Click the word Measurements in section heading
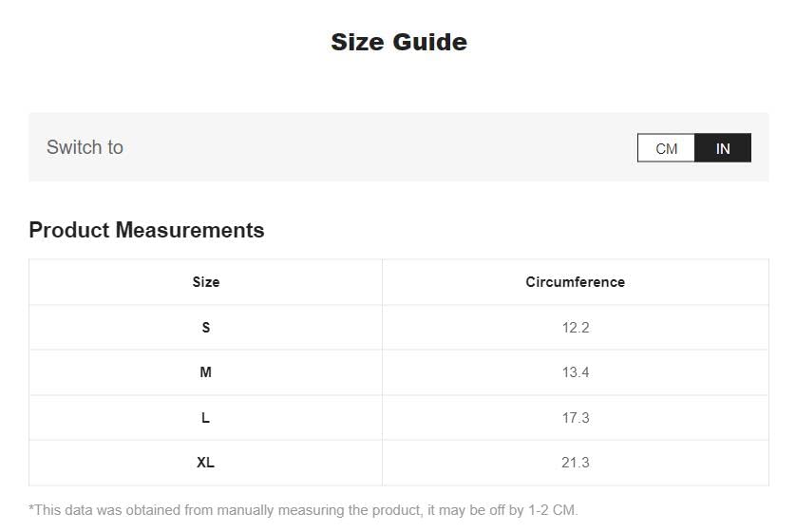 click(190, 230)
